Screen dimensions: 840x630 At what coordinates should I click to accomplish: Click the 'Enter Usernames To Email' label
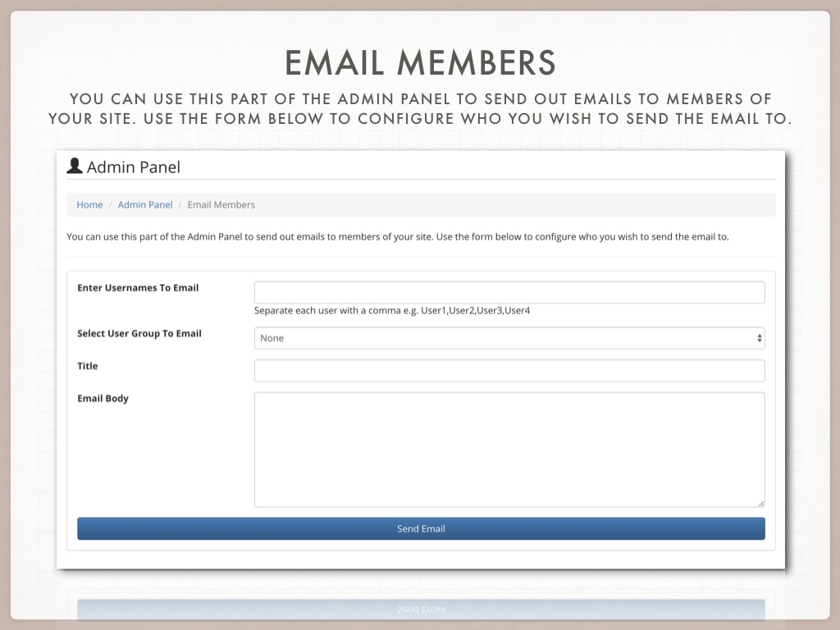[138, 288]
